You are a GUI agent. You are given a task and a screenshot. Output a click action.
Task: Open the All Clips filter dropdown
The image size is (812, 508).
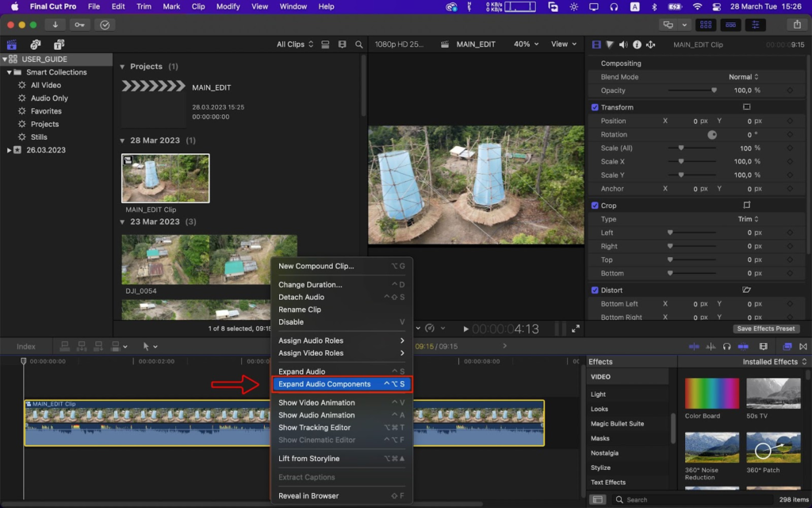[x=295, y=44]
